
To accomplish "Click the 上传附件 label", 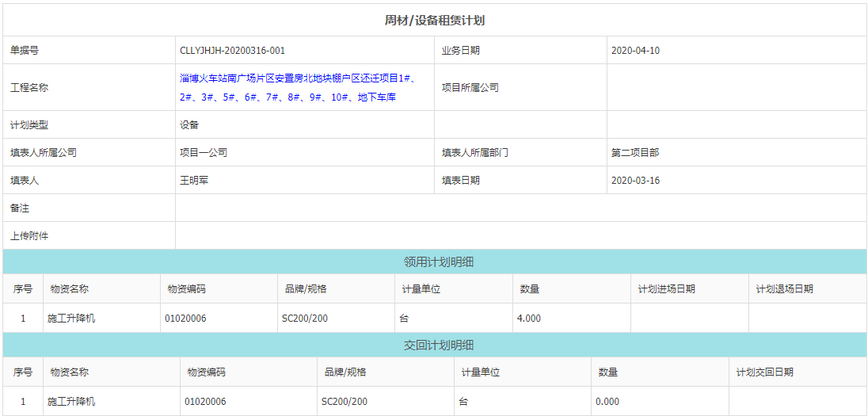I will (x=29, y=235).
